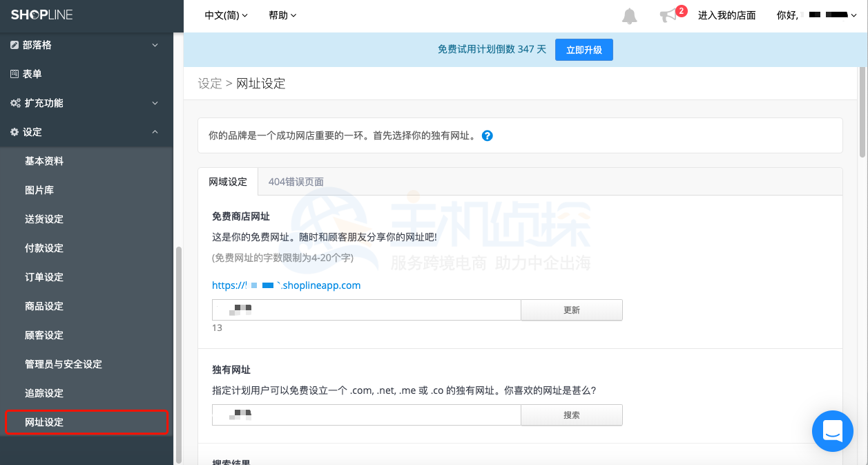Image resolution: width=868 pixels, height=465 pixels.
Task: Open the live chat support bubble
Action: click(x=832, y=430)
